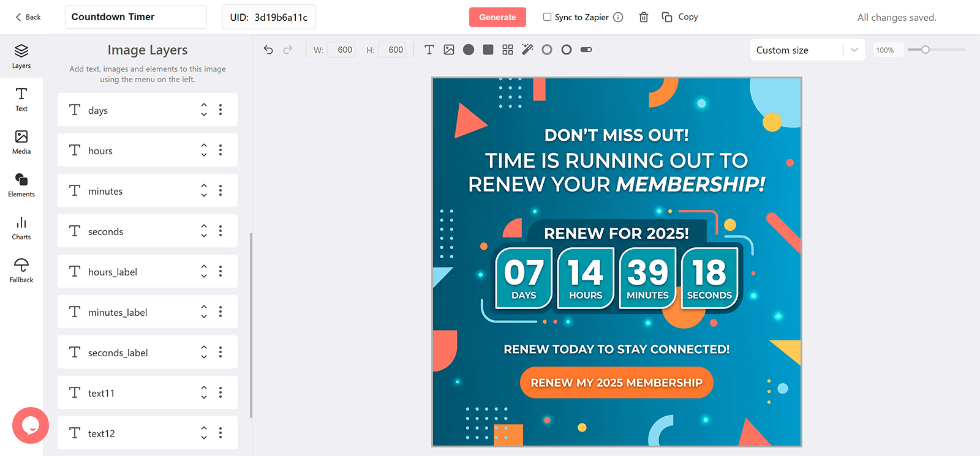This screenshot has height=456, width=980.
Task: Open options menu for minutes layer
Action: 221,190
